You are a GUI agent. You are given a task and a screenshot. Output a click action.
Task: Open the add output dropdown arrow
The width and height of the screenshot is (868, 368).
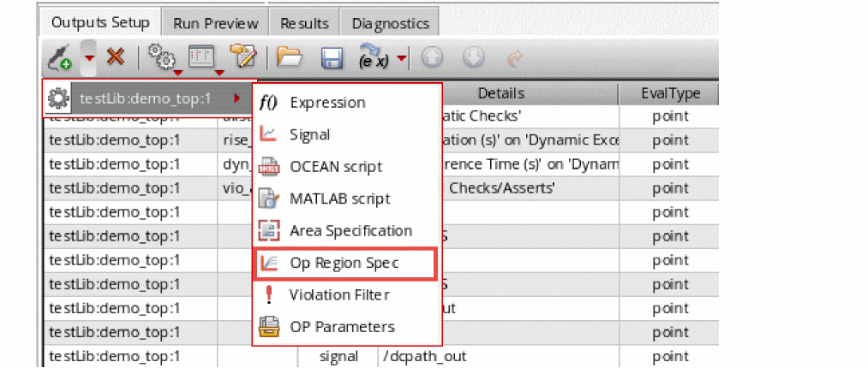coord(89,57)
